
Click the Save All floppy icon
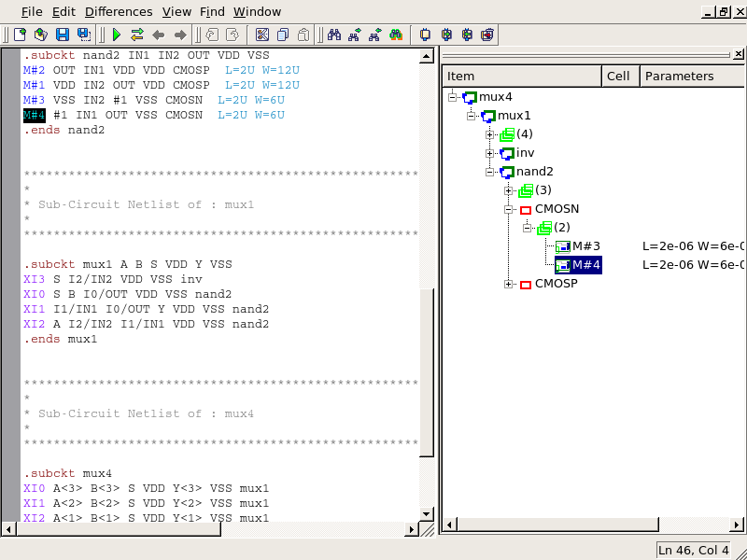[x=84, y=35]
